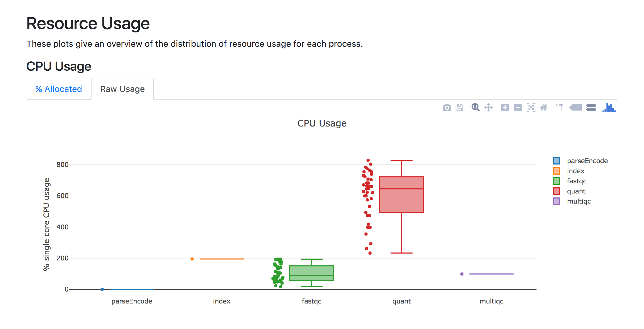This screenshot has width=644, height=329.
Task: Reset the axes with the home icon
Action: [x=544, y=107]
